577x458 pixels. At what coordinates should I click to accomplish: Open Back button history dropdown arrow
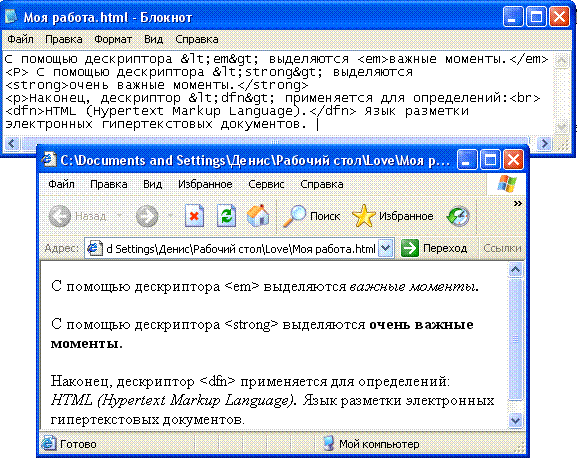tap(120, 216)
